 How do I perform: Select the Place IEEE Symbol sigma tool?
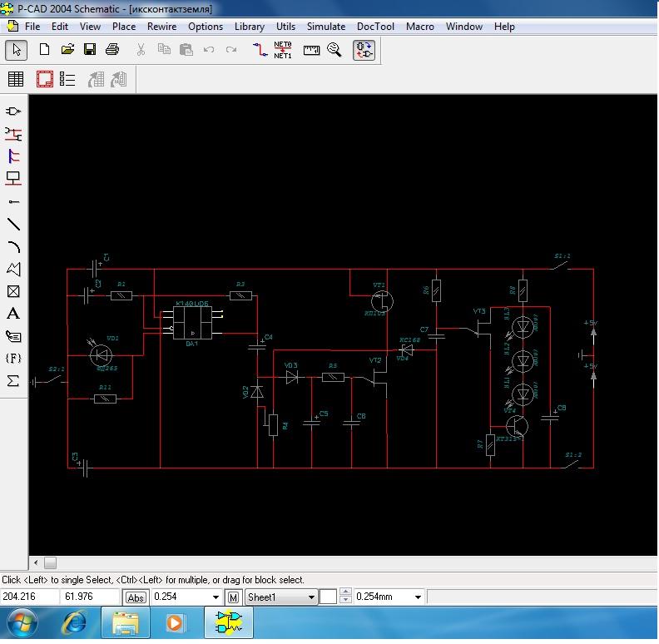click(13, 381)
